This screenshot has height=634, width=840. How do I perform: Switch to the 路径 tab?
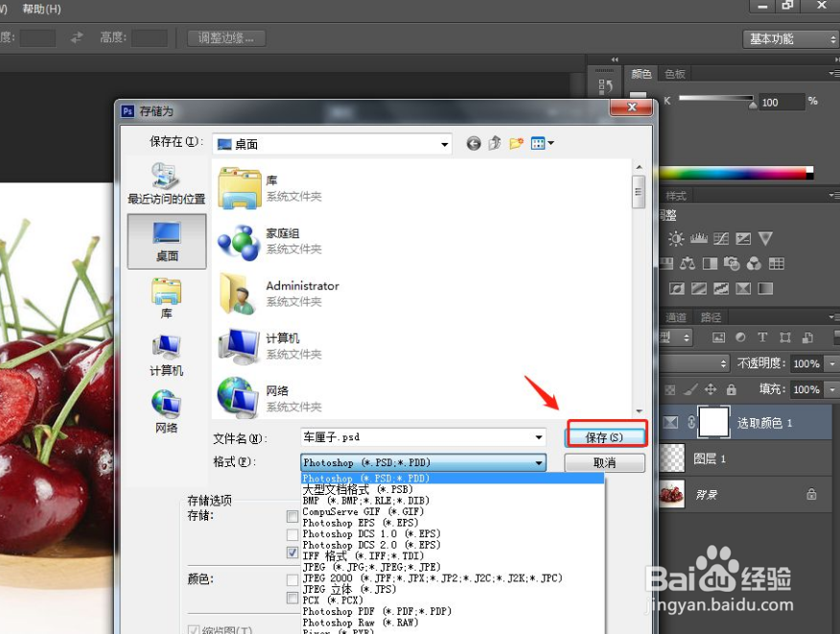(711, 317)
